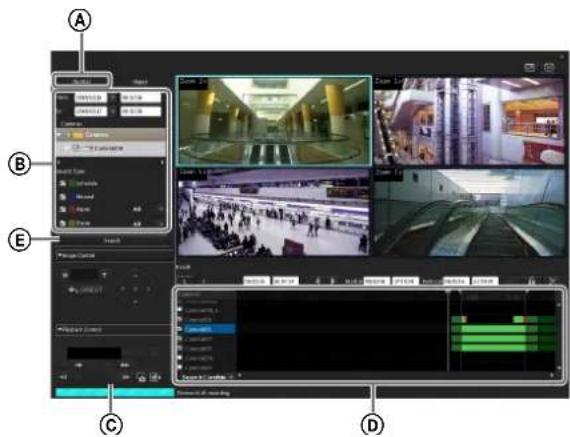
Task: Click the To date input field
Action: tap(91, 111)
